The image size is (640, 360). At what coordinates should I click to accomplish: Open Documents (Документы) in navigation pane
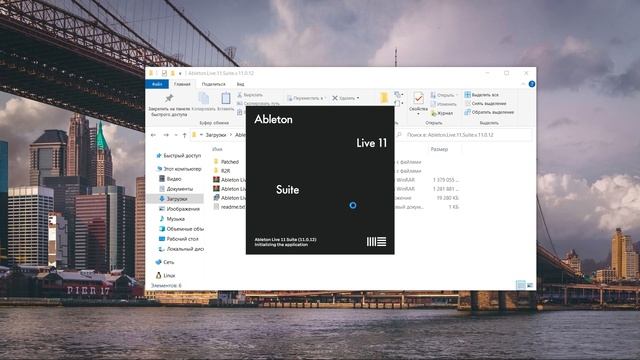[x=176, y=189]
